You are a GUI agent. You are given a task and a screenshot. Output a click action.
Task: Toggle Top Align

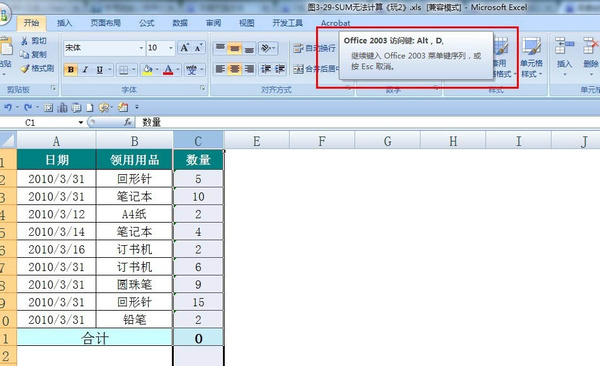[x=220, y=48]
